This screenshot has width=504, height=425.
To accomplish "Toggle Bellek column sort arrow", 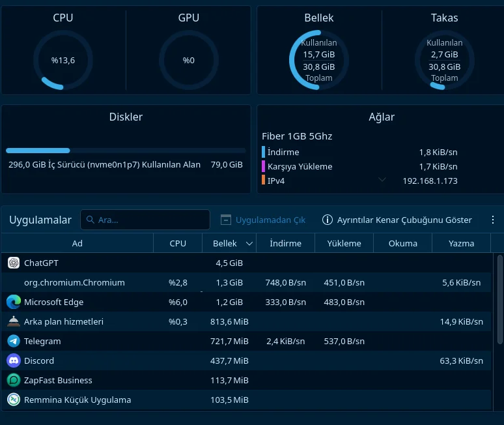I will point(249,244).
